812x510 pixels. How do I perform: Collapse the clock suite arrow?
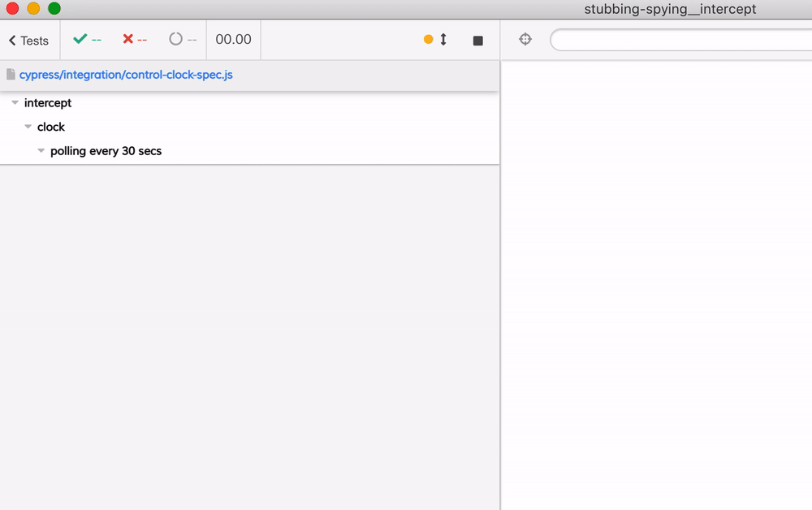[x=28, y=127]
